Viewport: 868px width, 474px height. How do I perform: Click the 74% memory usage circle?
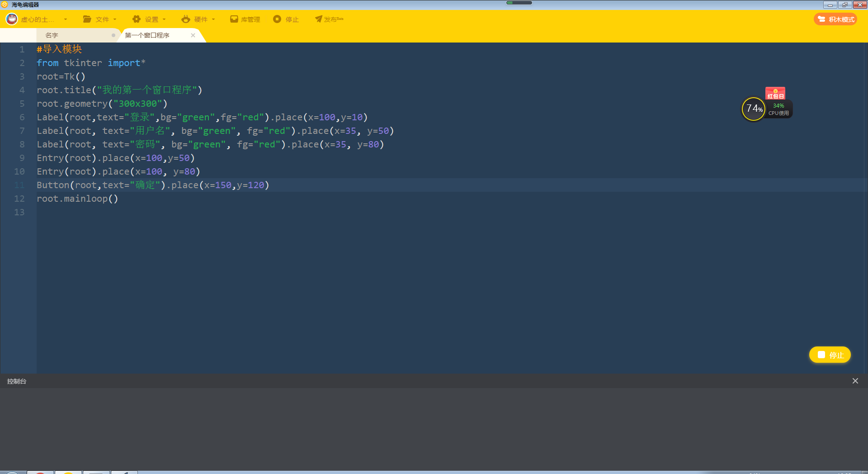(x=754, y=109)
